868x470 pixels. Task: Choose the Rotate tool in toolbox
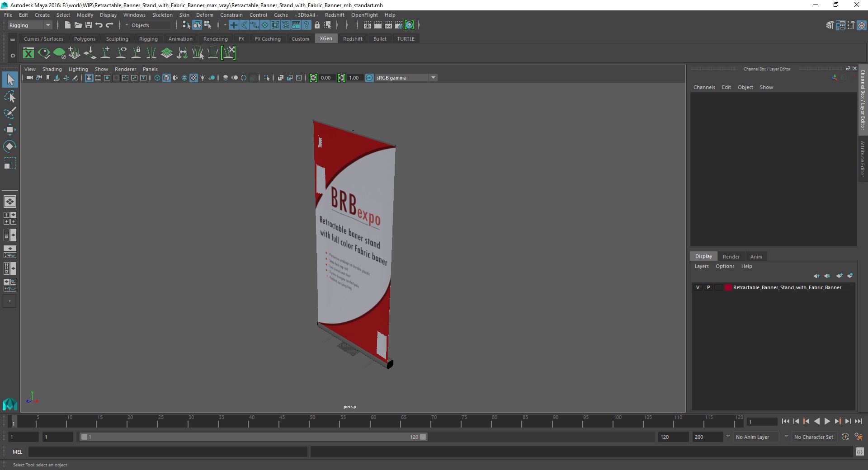click(10, 146)
